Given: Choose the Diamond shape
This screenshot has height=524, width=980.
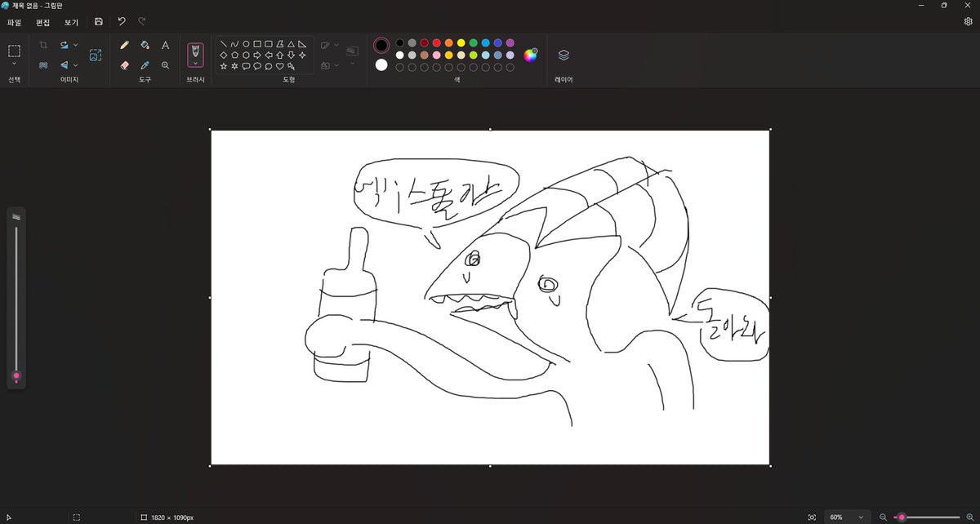Looking at the screenshot, I should click(x=224, y=55).
